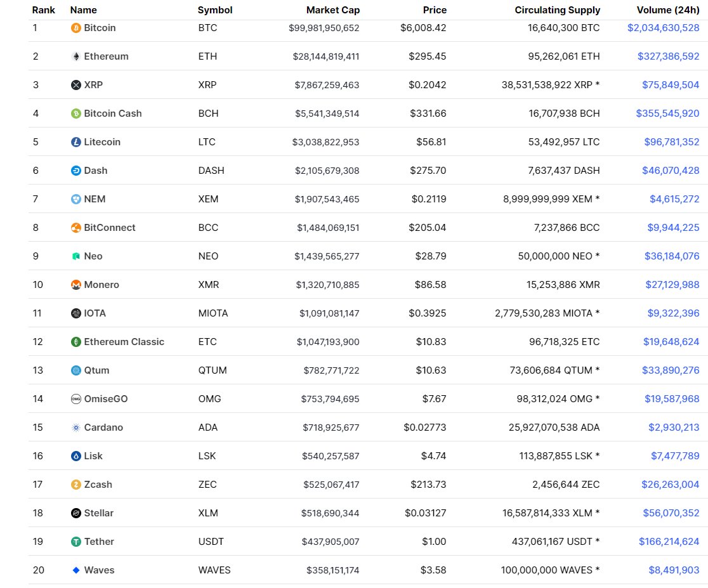708x588 pixels.
Task: Sort by the Symbol column header
Action: click(x=215, y=10)
